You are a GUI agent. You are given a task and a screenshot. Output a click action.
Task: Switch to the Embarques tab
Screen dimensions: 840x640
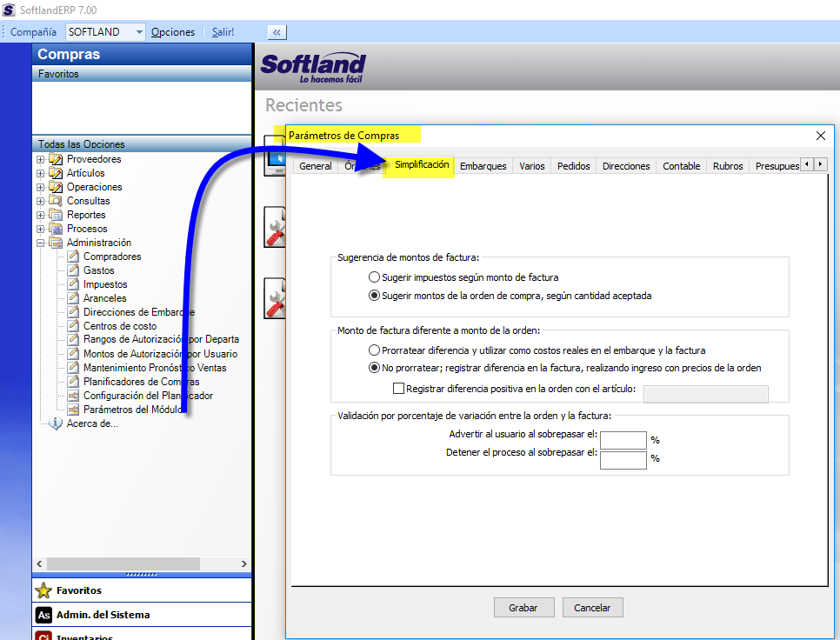[483, 166]
